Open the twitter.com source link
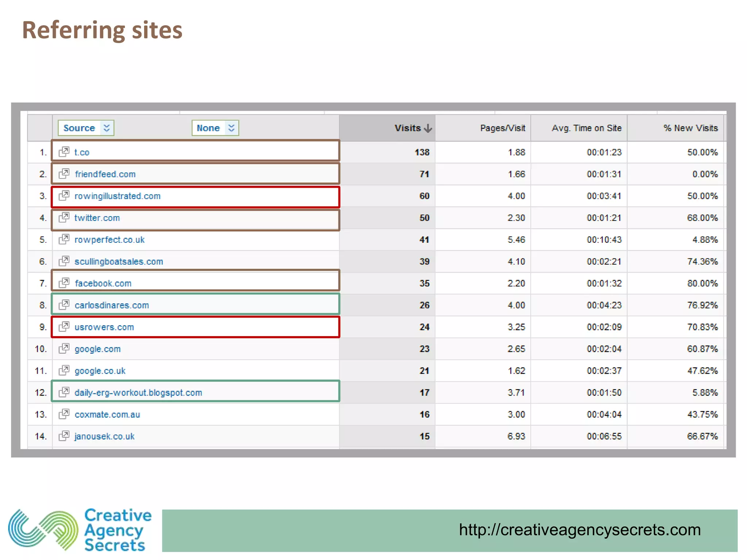 (x=97, y=218)
